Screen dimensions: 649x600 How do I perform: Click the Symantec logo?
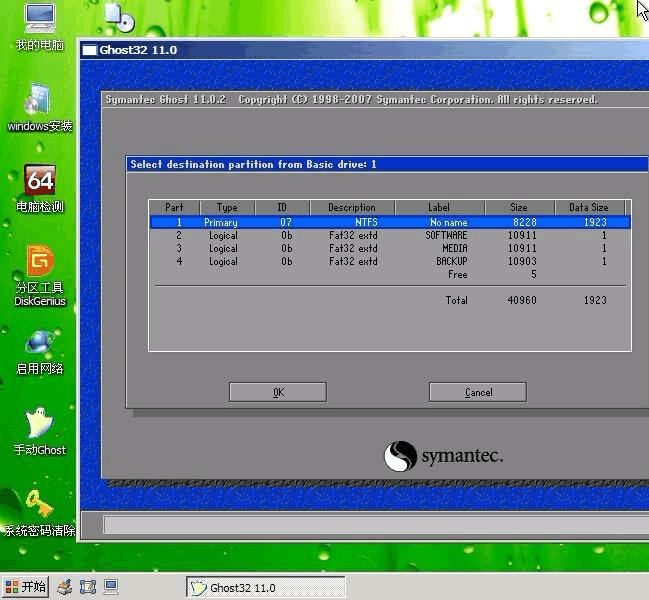point(443,456)
